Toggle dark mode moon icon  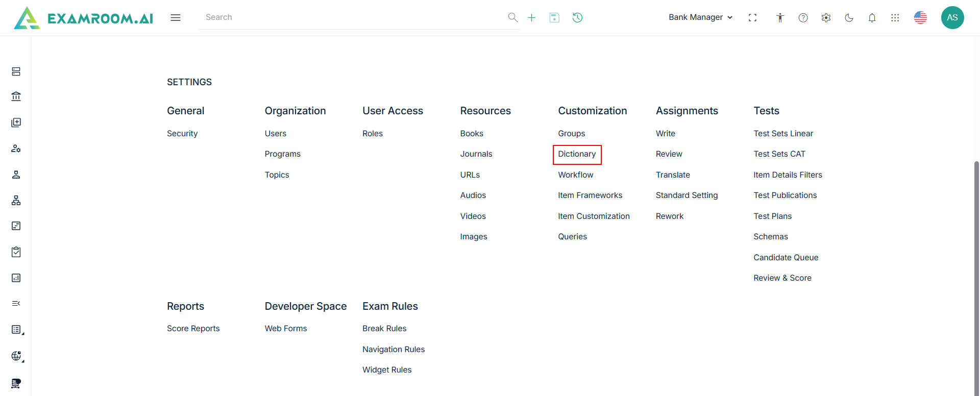click(849, 18)
